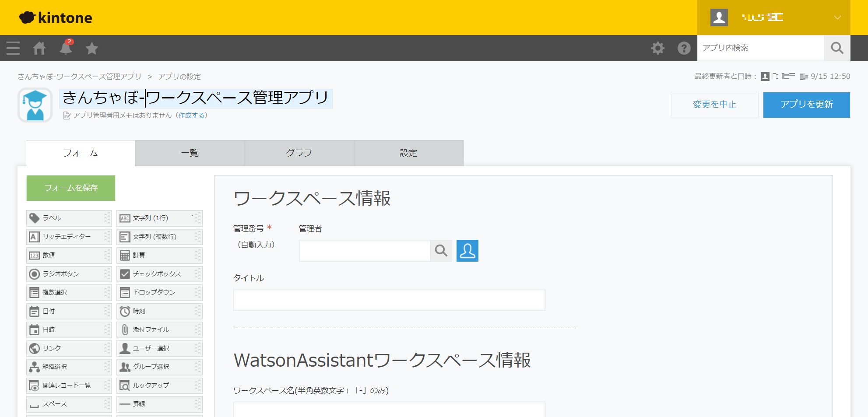The height and width of the screenshot is (417, 868).
Task: Click the blue user picker icon
Action: click(467, 251)
